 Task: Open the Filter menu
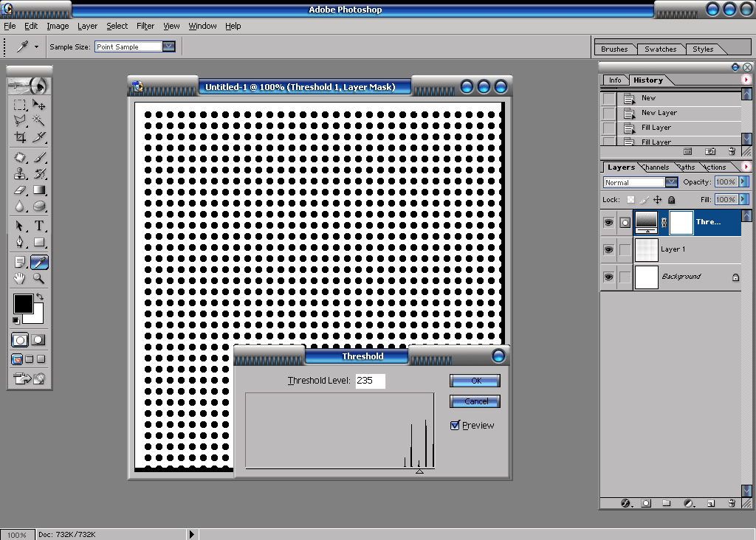pyautogui.click(x=145, y=26)
